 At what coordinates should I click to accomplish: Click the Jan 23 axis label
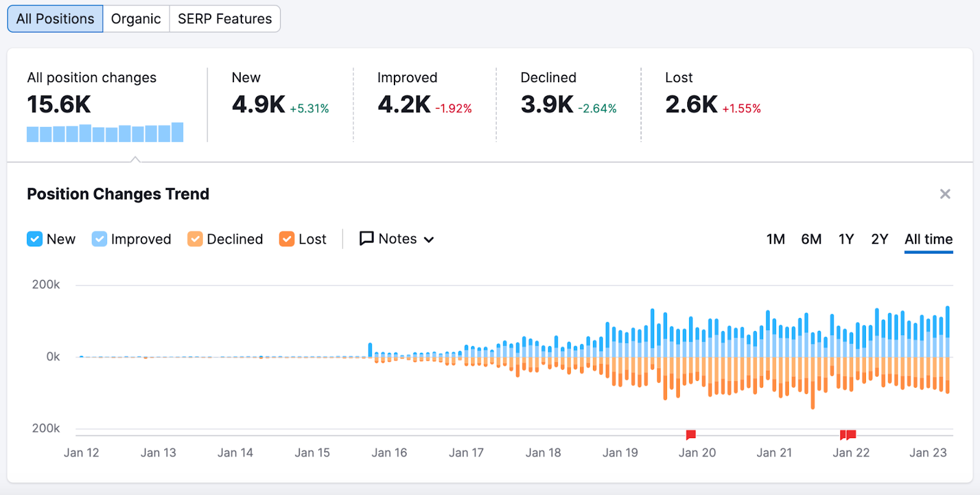point(928,453)
